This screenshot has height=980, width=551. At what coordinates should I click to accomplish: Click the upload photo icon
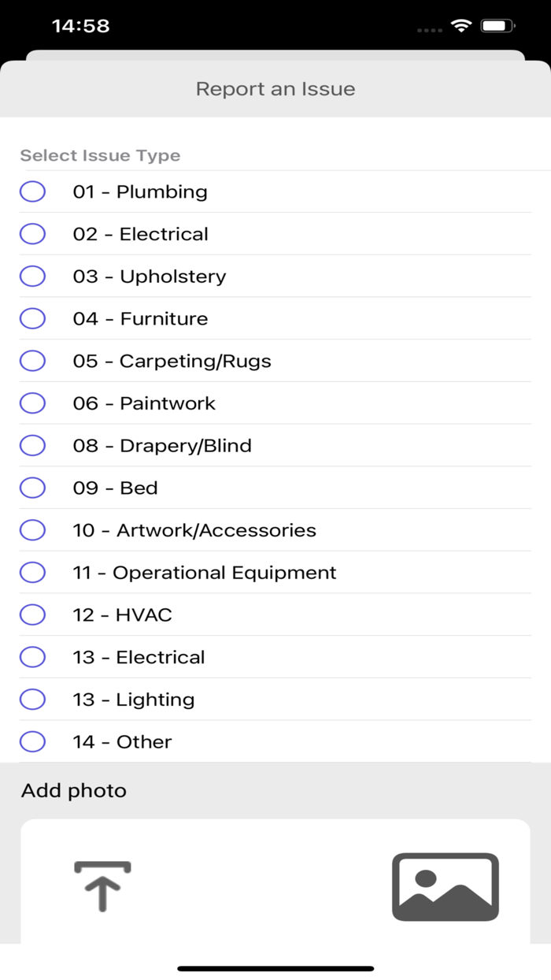102,886
